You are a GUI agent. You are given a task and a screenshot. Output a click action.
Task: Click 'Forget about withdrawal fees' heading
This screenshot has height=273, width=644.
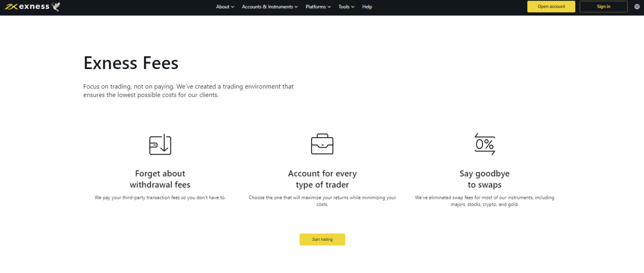(160, 179)
